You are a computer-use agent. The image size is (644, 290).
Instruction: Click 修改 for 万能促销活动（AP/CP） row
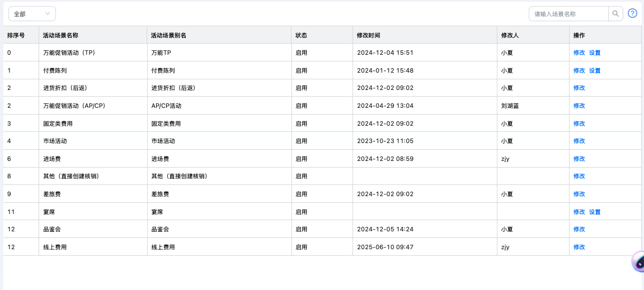[x=579, y=106]
